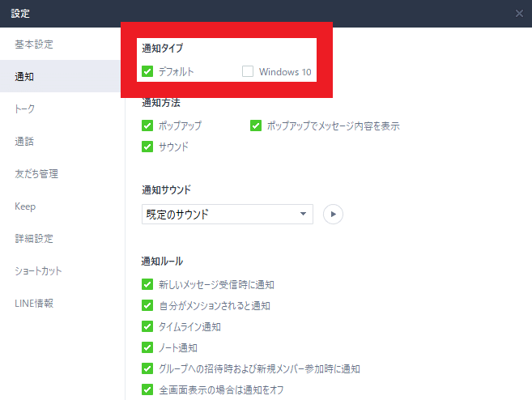
Task: Uncheck ノート通知
Action: (147, 347)
